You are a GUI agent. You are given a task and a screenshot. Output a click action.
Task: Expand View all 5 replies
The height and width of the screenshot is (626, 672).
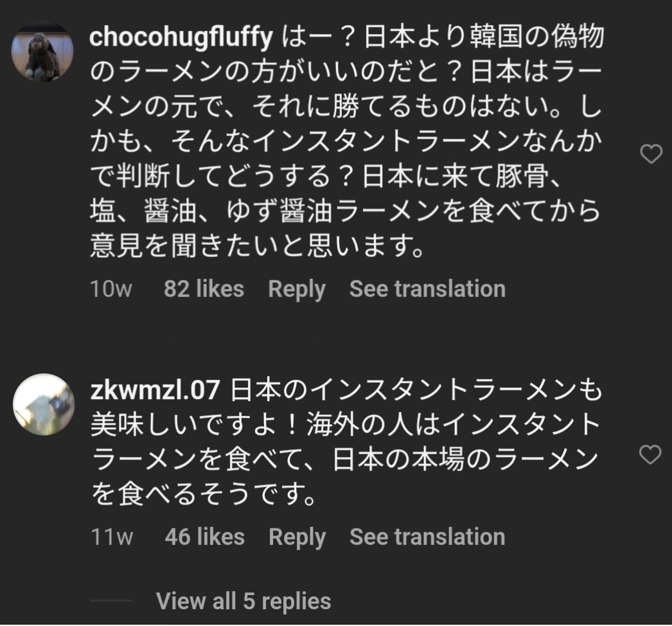(243, 602)
